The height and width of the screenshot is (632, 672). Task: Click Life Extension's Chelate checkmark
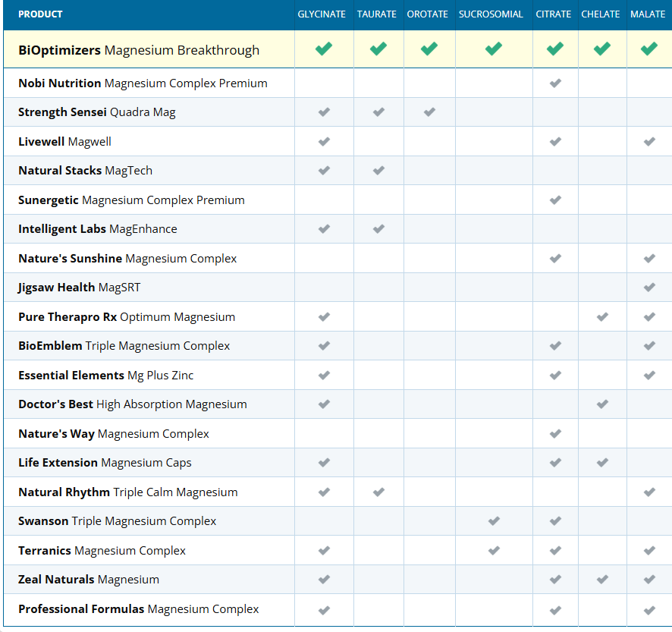(x=602, y=463)
